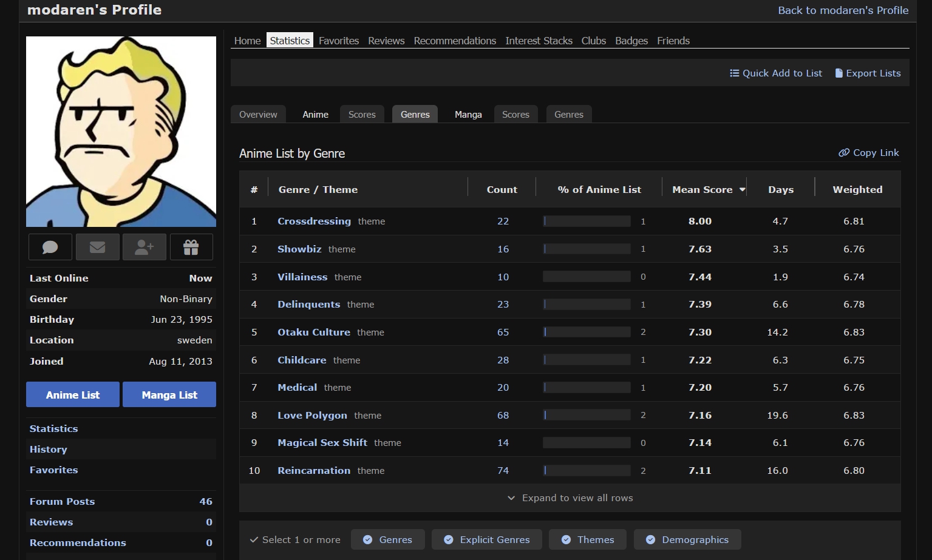The width and height of the screenshot is (932, 560).
Task: Click the comment bubble icon under avatar
Action: pos(50,247)
